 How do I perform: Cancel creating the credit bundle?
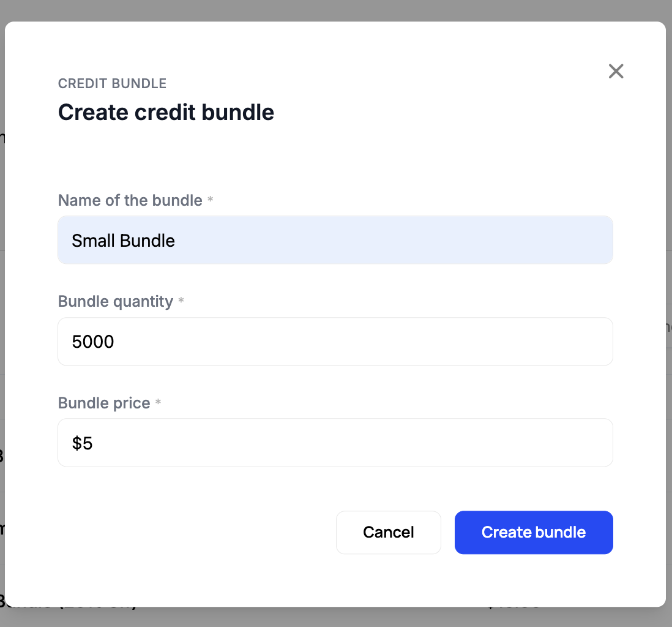(x=388, y=532)
